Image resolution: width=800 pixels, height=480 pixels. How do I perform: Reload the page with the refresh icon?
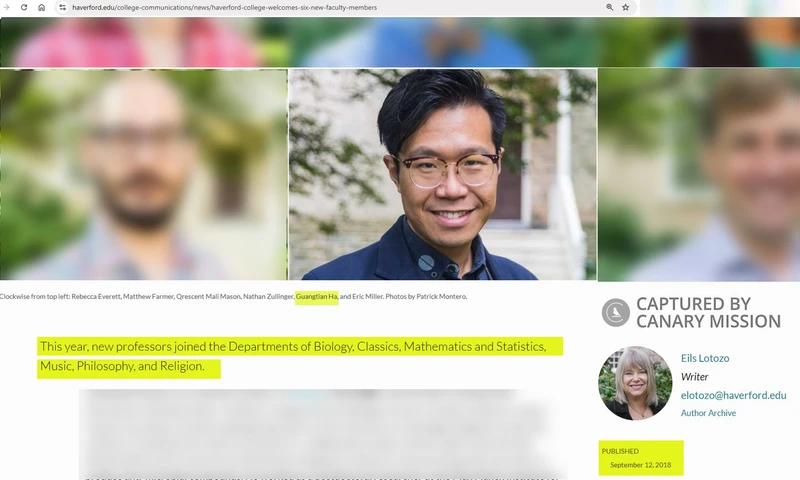click(x=24, y=7)
